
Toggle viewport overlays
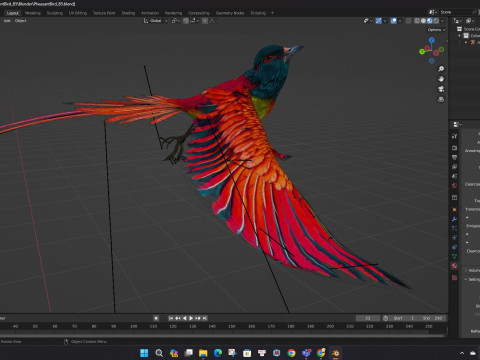394,21
